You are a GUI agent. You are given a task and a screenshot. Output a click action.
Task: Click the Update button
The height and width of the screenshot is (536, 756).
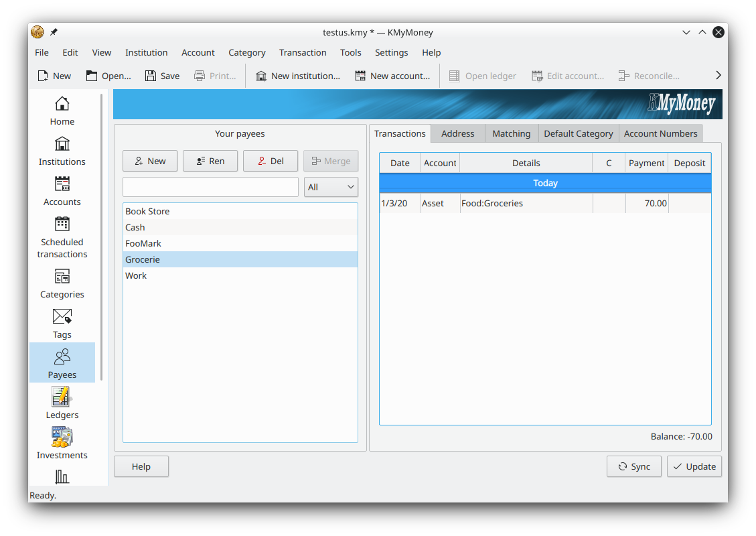point(694,466)
